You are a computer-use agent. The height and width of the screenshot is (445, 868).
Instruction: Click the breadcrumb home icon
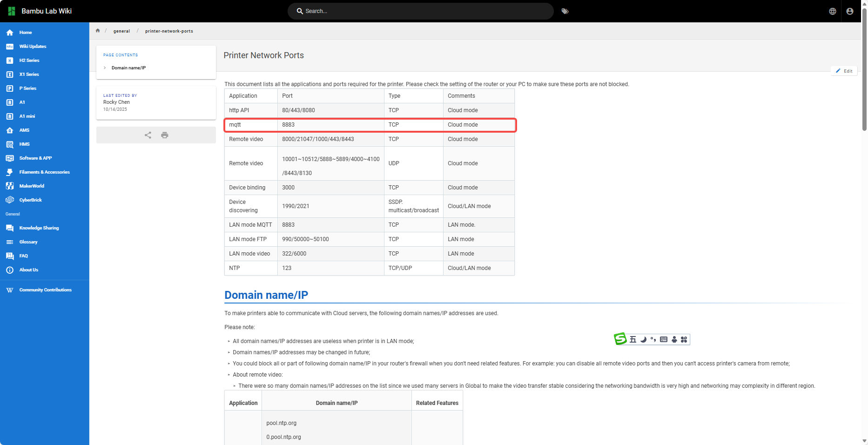[x=98, y=31]
